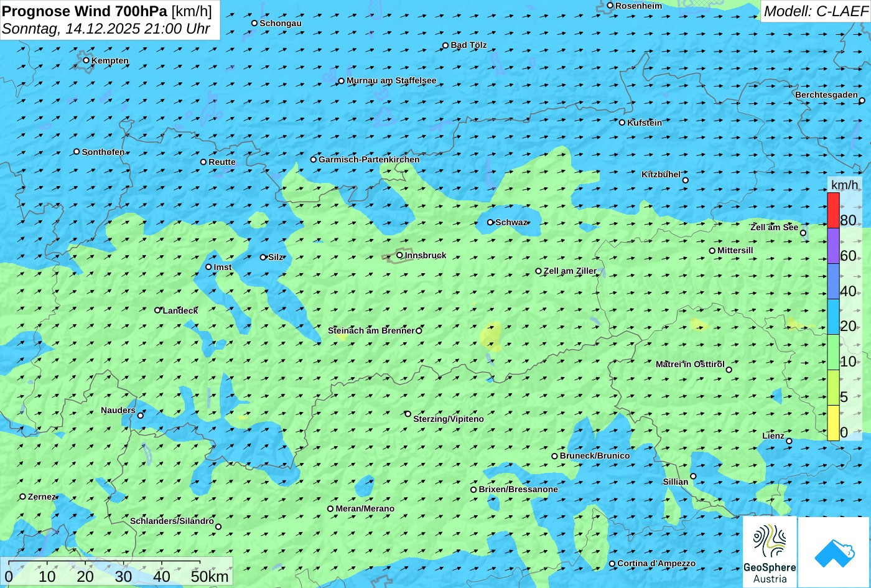Click the 'Sonthofen' label
871x588 pixels.
click(103, 152)
